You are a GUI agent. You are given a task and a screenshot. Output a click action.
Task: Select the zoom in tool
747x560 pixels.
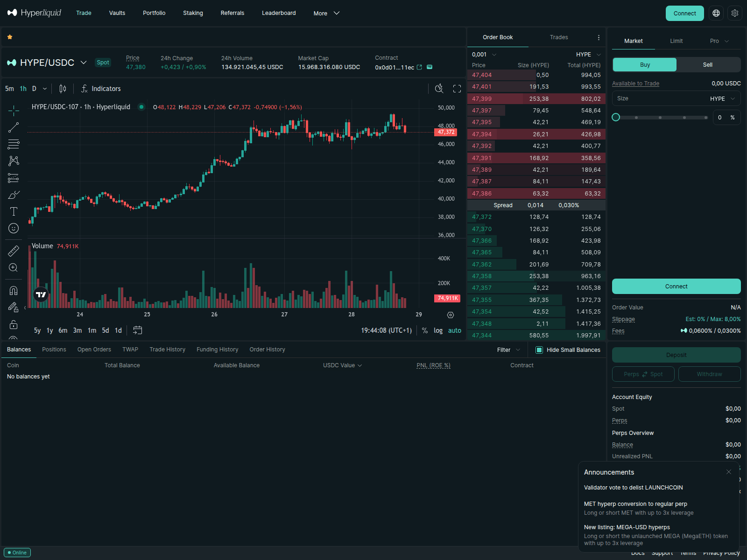pyautogui.click(x=14, y=268)
